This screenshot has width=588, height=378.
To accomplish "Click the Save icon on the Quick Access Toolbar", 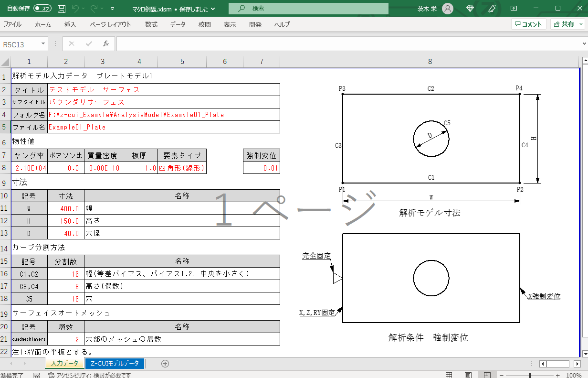I will click(x=61, y=8).
